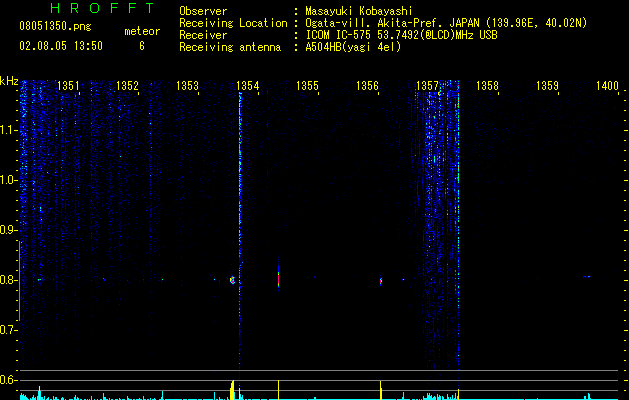
Task: Click the bright round echo just before 1354
Action: coord(232,280)
